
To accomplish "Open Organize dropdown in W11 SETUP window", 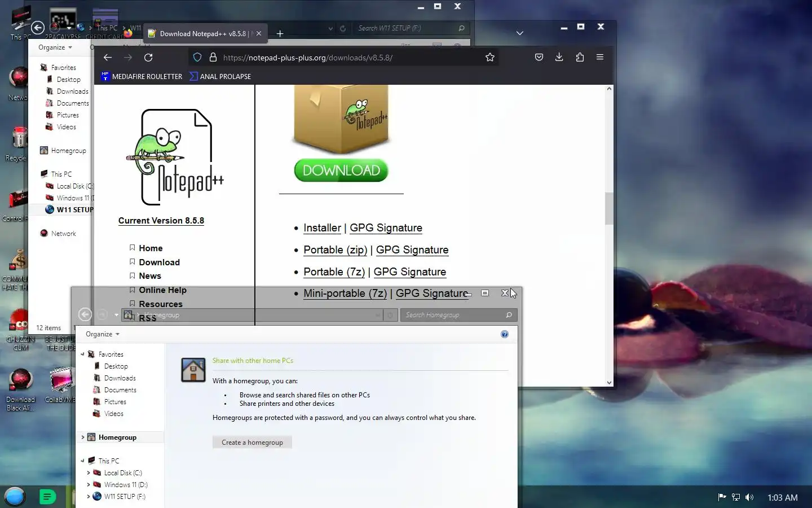I will [55, 47].
